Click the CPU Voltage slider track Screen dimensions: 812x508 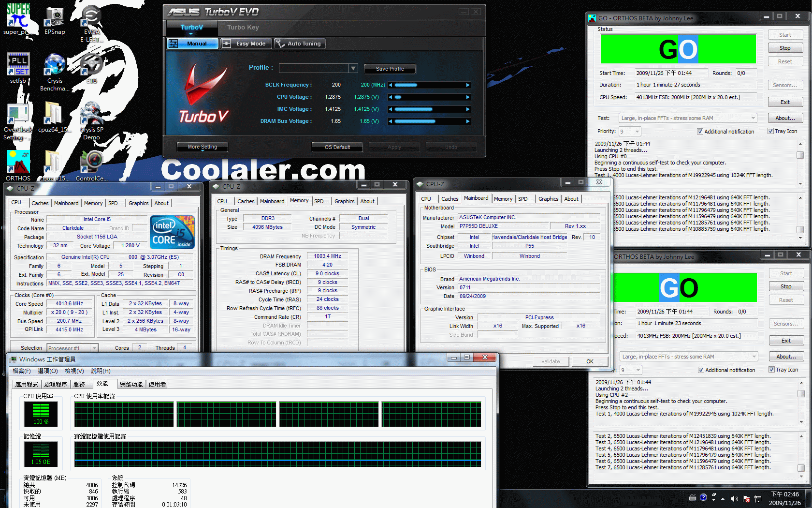pos(429,97)
